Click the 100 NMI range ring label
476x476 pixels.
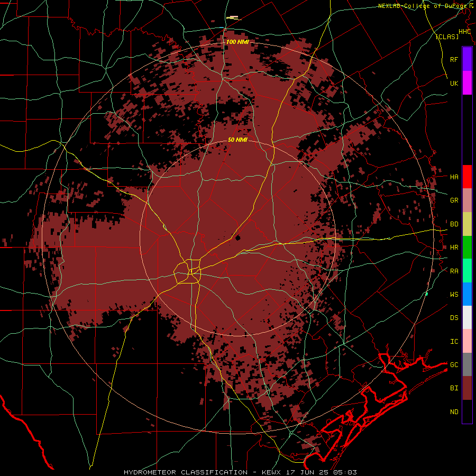click(237, 42)
